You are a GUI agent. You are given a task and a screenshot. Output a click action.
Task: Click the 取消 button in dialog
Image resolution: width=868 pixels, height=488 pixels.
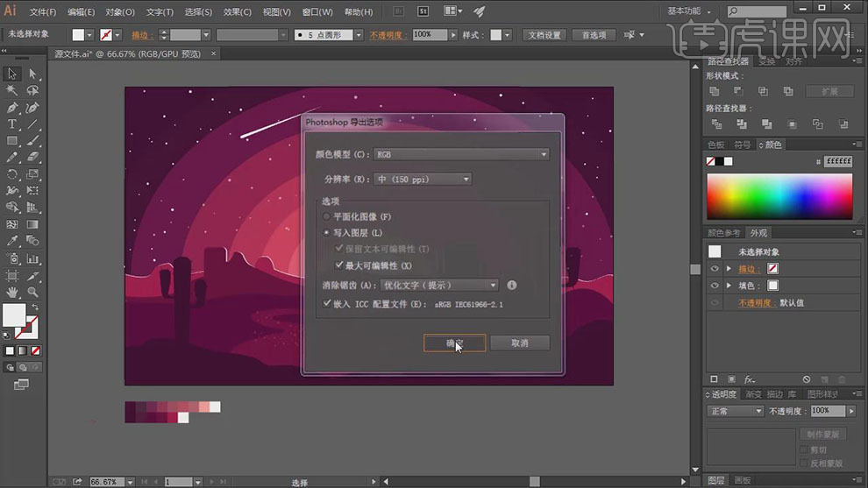pyautogui.click(x=520, y=343)
